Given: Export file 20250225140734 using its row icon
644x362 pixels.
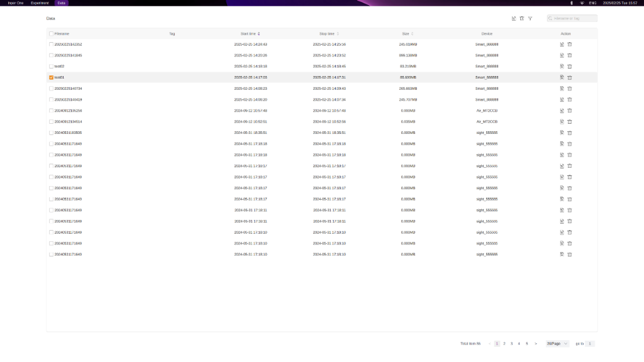Looking at the screenshot, I should click(x=562, y=88).
